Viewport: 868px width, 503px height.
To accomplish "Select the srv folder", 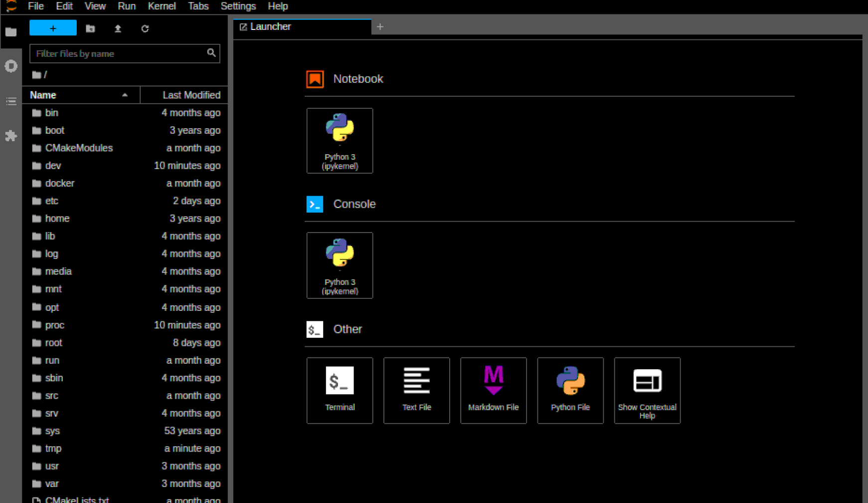I will [x=125, y=413].
